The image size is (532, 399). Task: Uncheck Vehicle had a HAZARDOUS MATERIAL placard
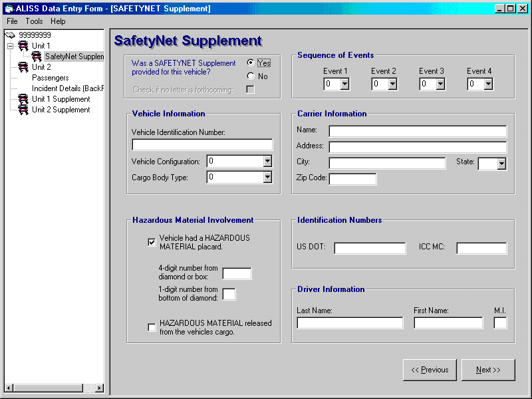[152, 242]
